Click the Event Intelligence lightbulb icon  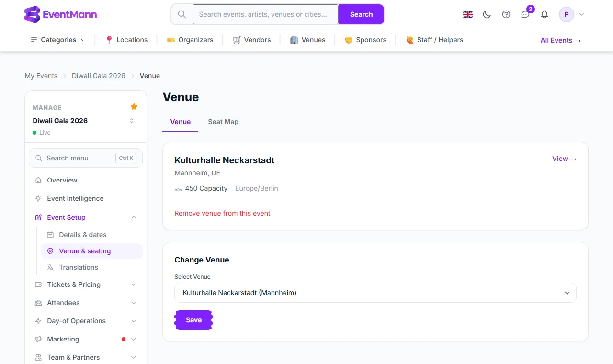point(38,198)
